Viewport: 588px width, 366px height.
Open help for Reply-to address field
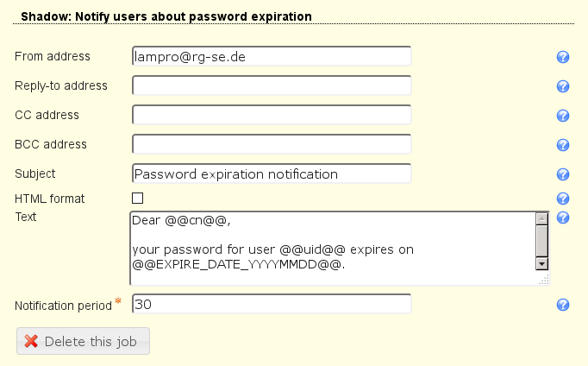(x=563, y=86)
